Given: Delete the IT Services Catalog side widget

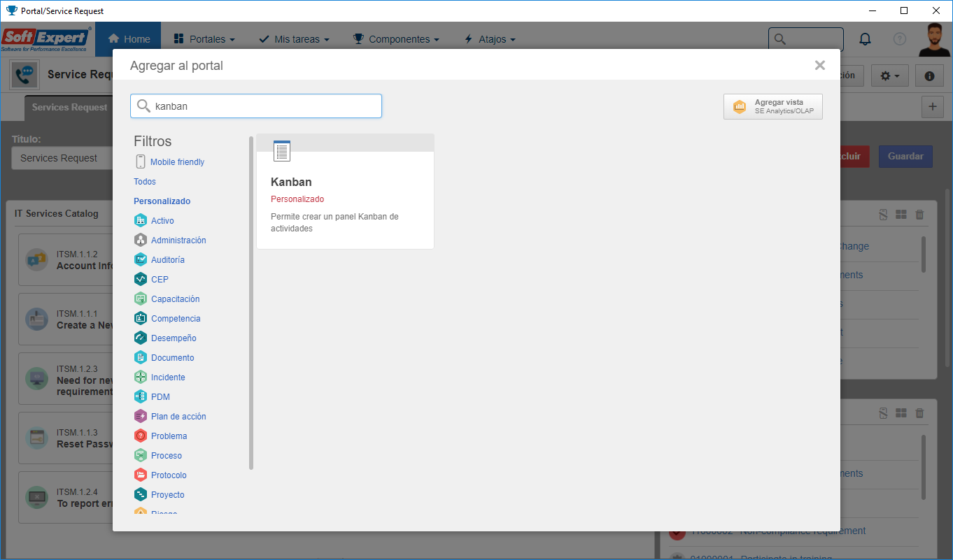Looking at the screenshot, I should 919,215.
